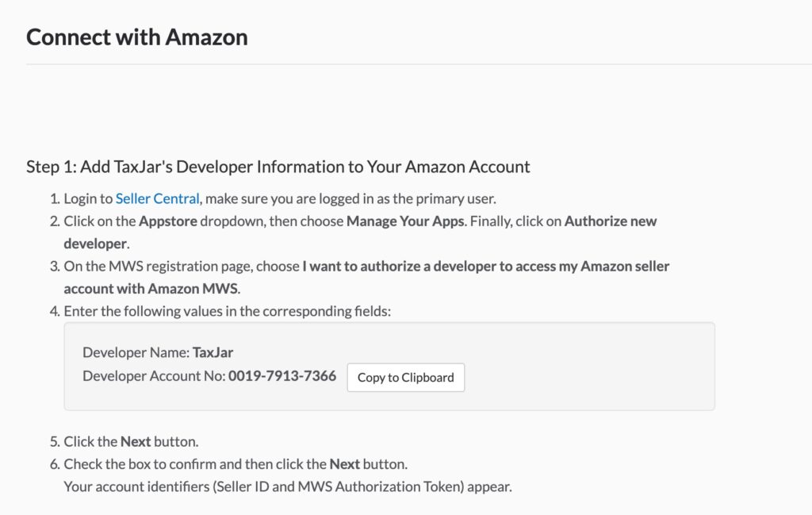Click the Developer Account No label
This screenshot has height=515, width=812.
(154, 376)
